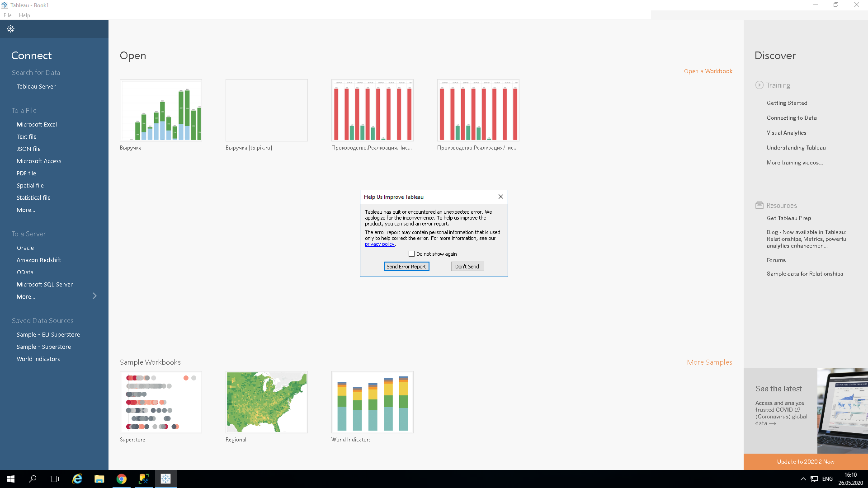Open the Выручка workbook thumbnail
Viewport: 868px width, 488px height.
pyautogui.click(x=161, y=110)
